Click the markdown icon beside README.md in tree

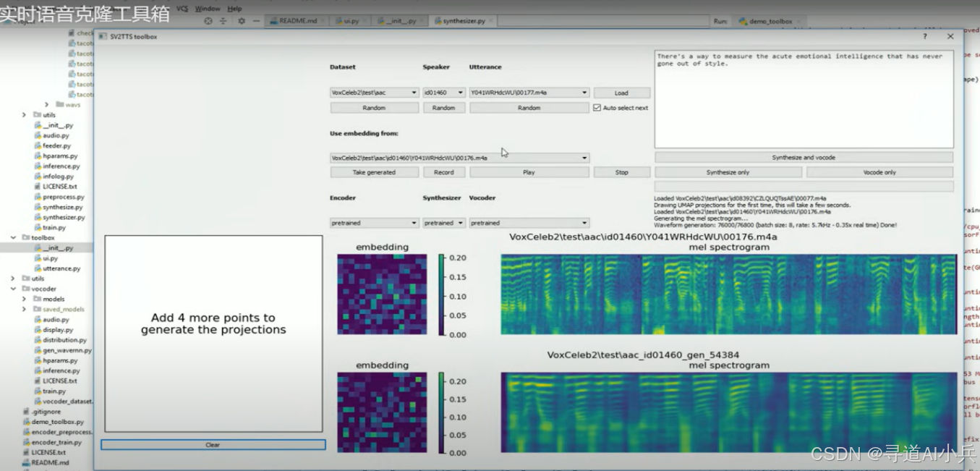pyautogui.click(x=27, y=462)
